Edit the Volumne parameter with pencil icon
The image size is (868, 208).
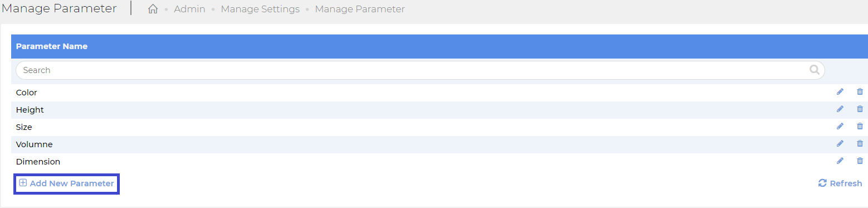(840, 144)
